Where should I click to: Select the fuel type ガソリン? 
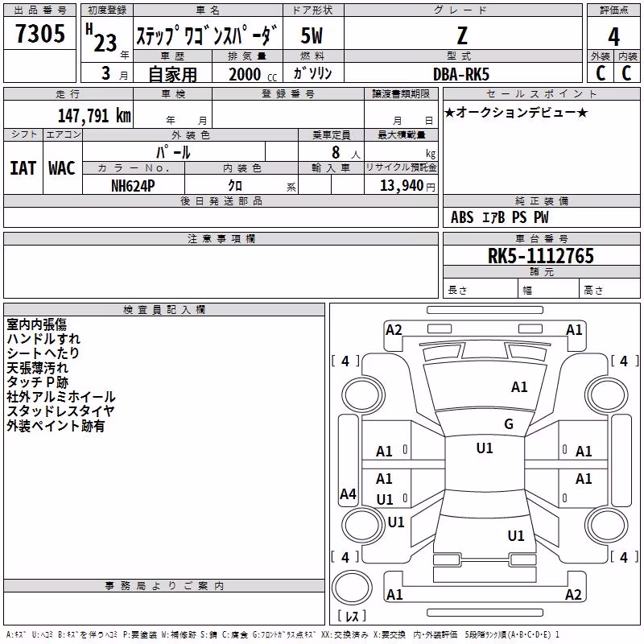tap(312, 73)
